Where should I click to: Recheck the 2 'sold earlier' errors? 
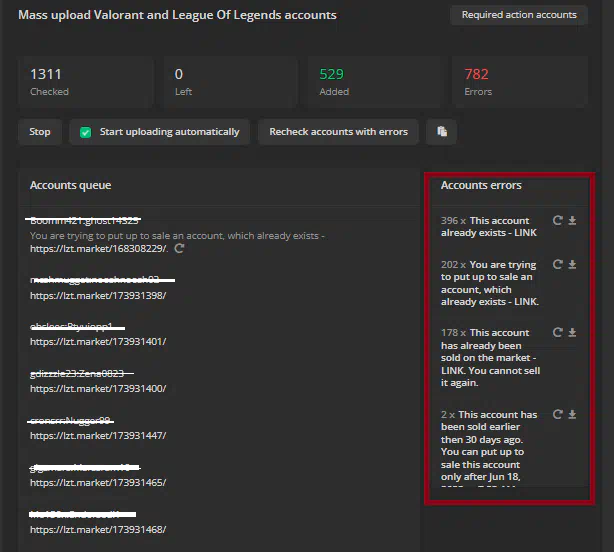point(558,414)
